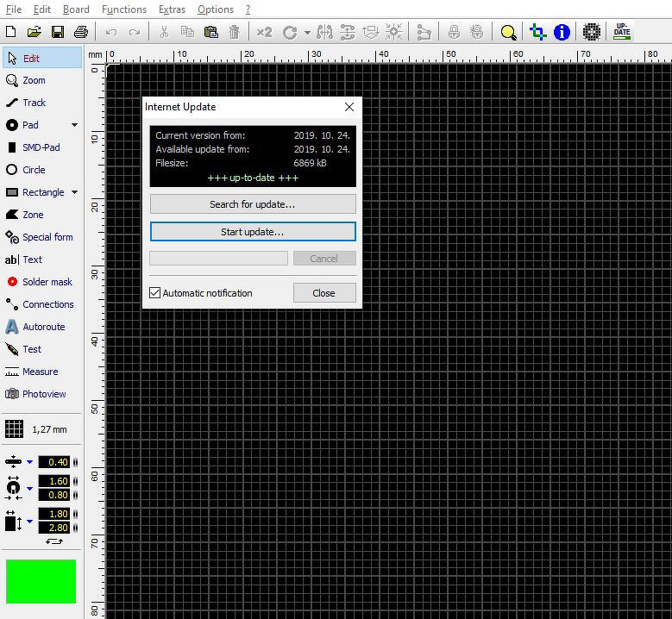Rotate the selected element
Image resolution: width=672 pixels, height=619 pixels.
coord(290,32)
